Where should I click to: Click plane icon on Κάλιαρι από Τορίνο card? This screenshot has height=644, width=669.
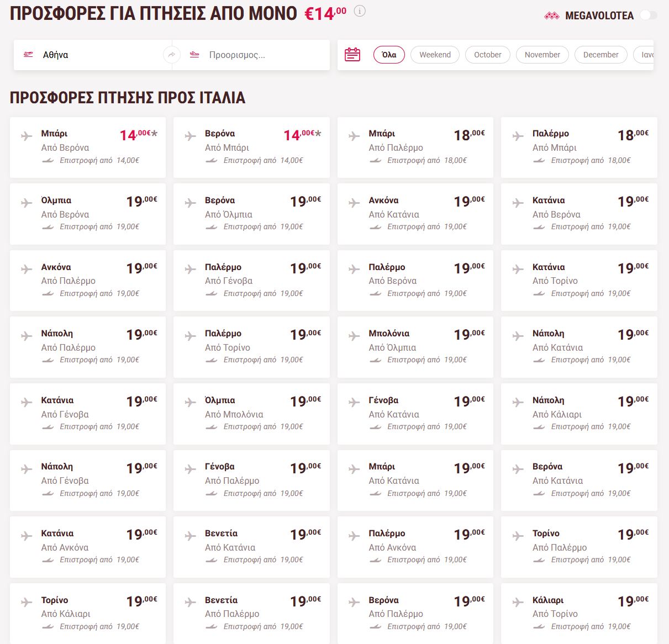518,602
